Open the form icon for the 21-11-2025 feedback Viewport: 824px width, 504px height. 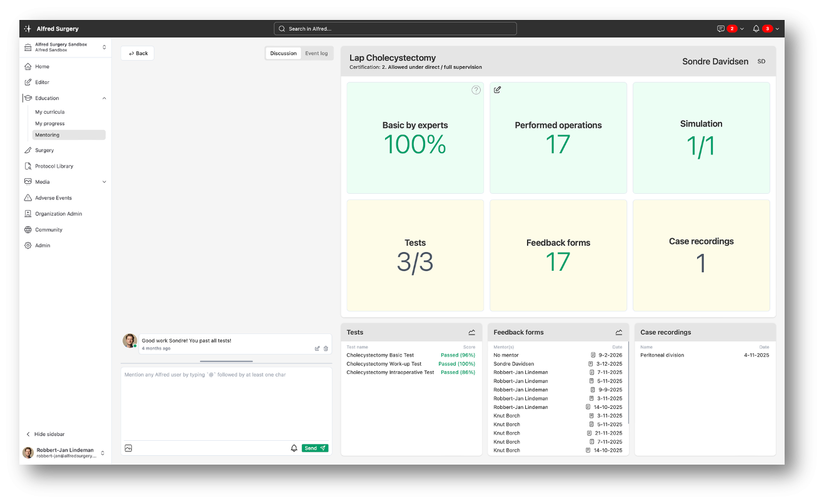point(590,433)
